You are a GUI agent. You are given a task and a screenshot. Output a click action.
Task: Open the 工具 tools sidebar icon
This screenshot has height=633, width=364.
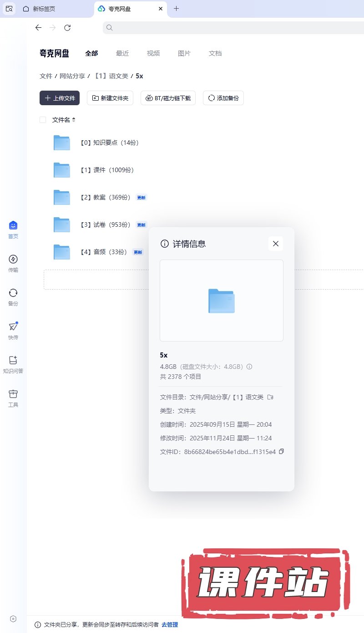(13, 394)
